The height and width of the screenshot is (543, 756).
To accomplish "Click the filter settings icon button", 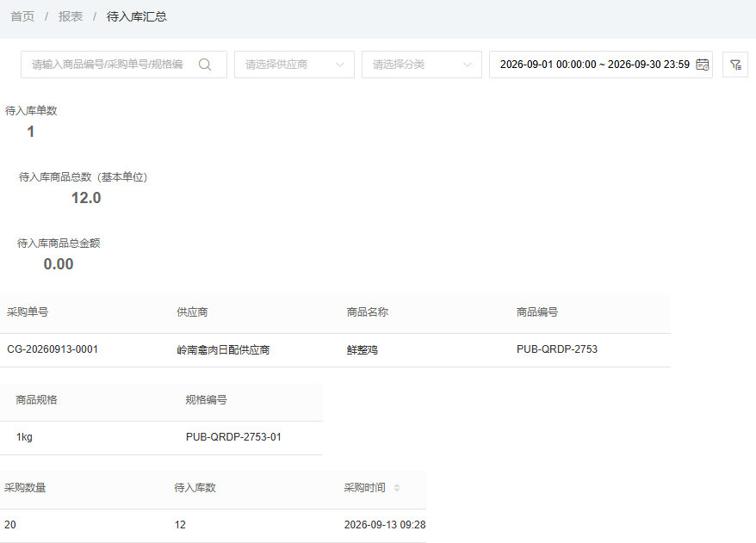I will coord(735,65).
